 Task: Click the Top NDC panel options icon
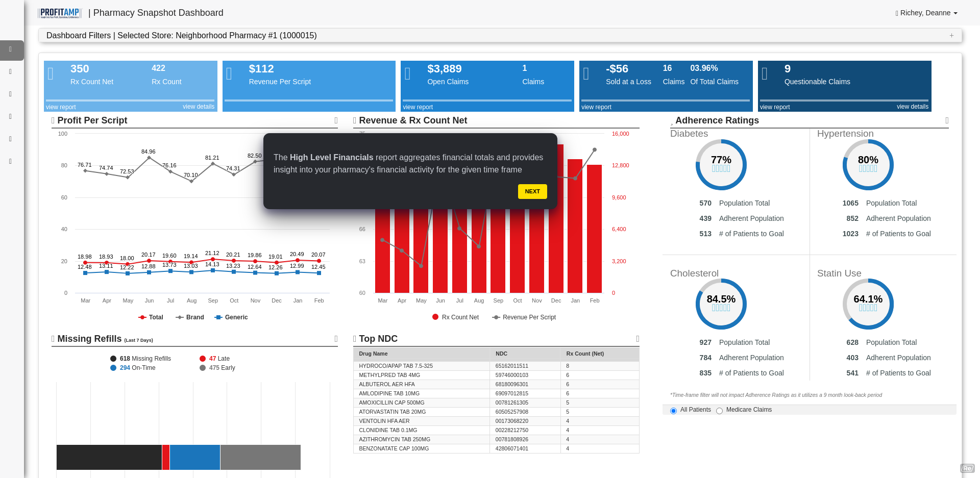click(x=637, y=339)
